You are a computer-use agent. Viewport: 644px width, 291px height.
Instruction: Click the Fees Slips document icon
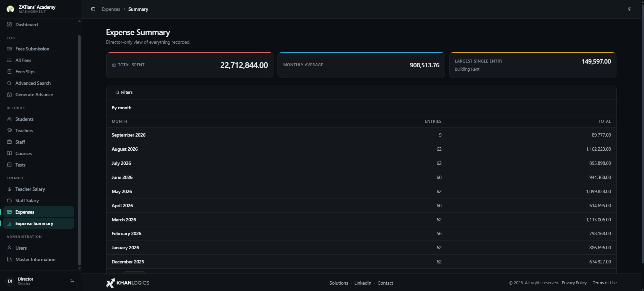pyautogui.click(x=9, y=72)
